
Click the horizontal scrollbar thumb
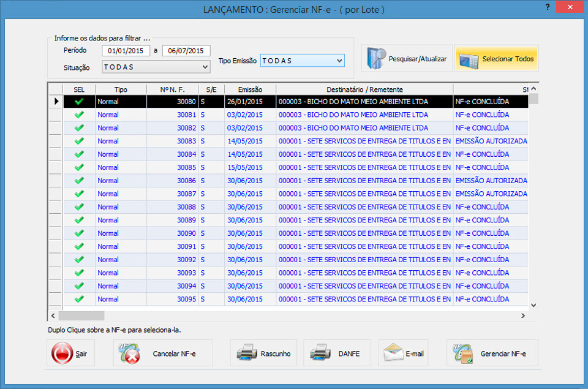click(x=81, y=315)
